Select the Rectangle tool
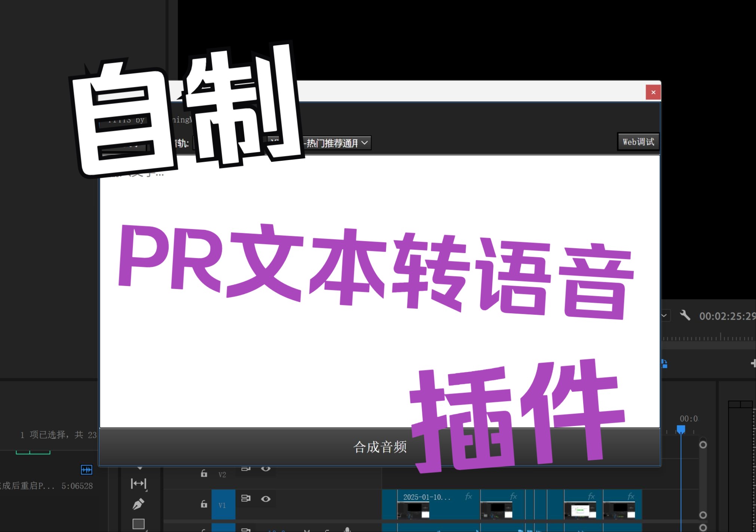 click(138, 524)
